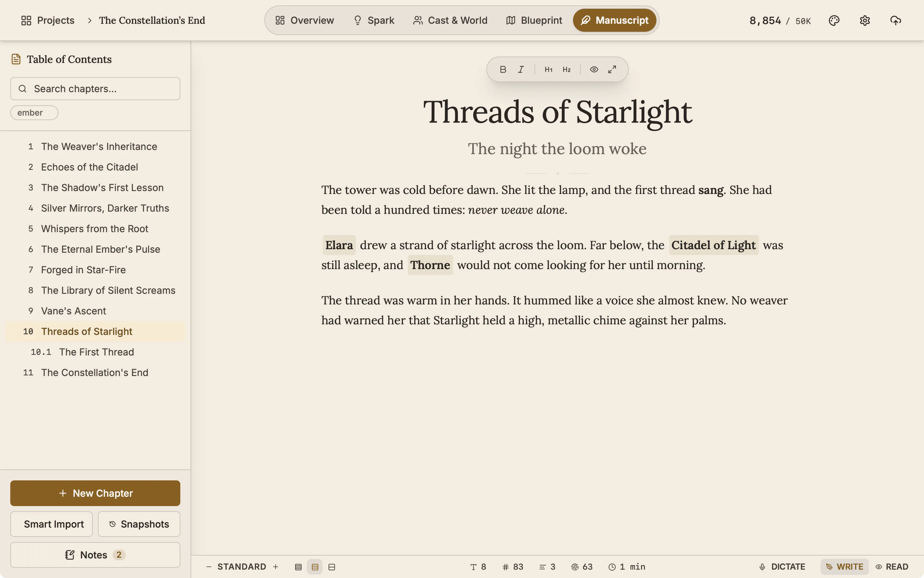The width and height of the screenshot is (924, 578).
Task: Open Smart Import
Action: coord(52,524)
